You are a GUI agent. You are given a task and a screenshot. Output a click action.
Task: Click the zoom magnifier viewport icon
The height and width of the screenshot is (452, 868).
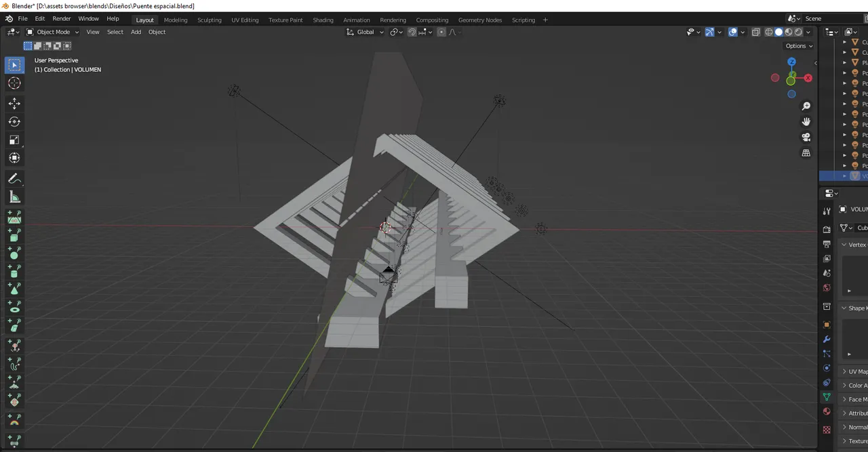[806, 106]
